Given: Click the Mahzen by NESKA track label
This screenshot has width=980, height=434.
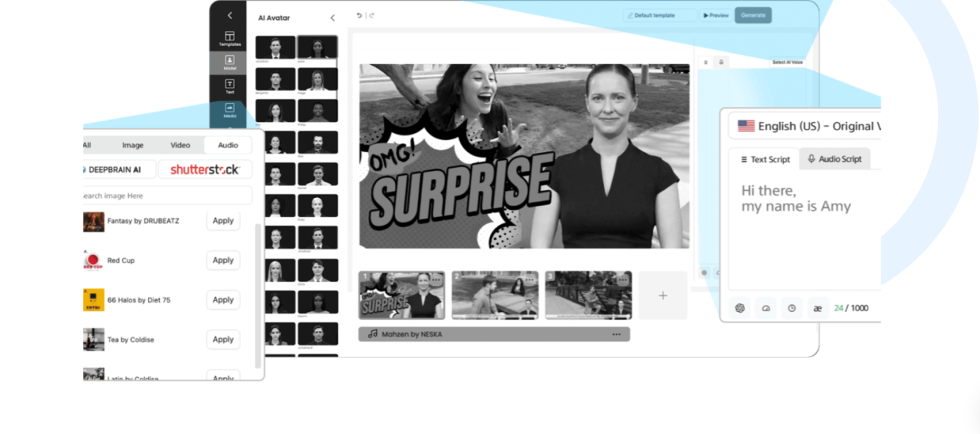Looking at the screenshot, I should (x=412, y=334).
